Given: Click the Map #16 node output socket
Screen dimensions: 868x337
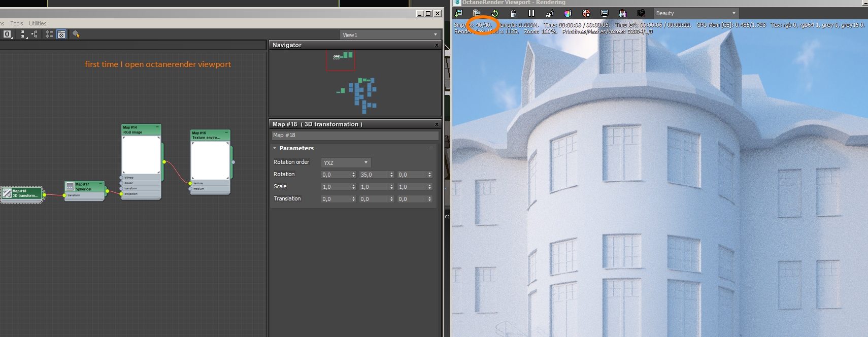Looking at the screenshot, I should pyautogui.click(x=233, y=162).
